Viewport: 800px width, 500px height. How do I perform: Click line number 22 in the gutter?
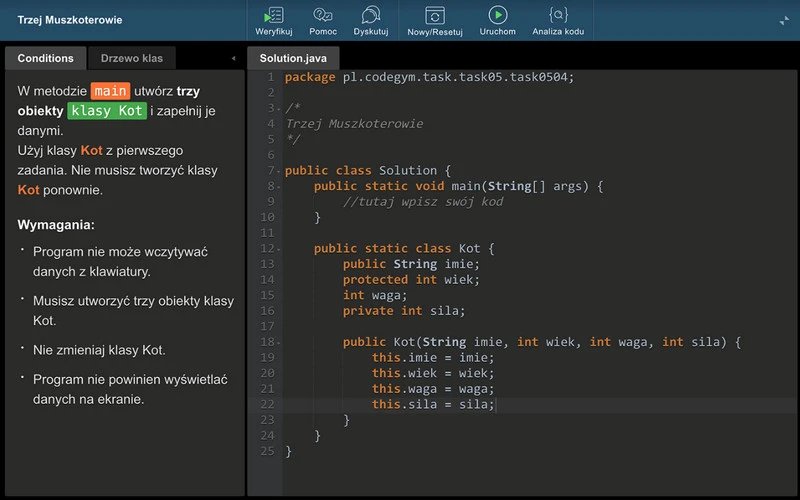click(x=266, y=405)
